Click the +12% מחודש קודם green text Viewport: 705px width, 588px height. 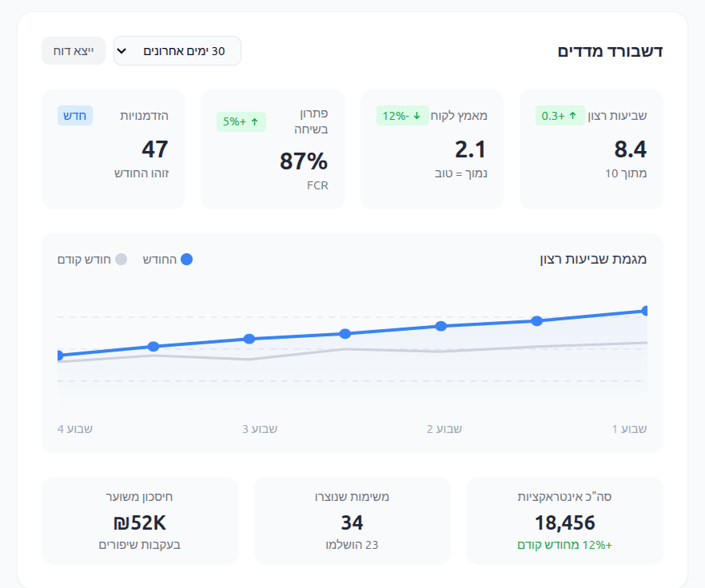[564, 545]
